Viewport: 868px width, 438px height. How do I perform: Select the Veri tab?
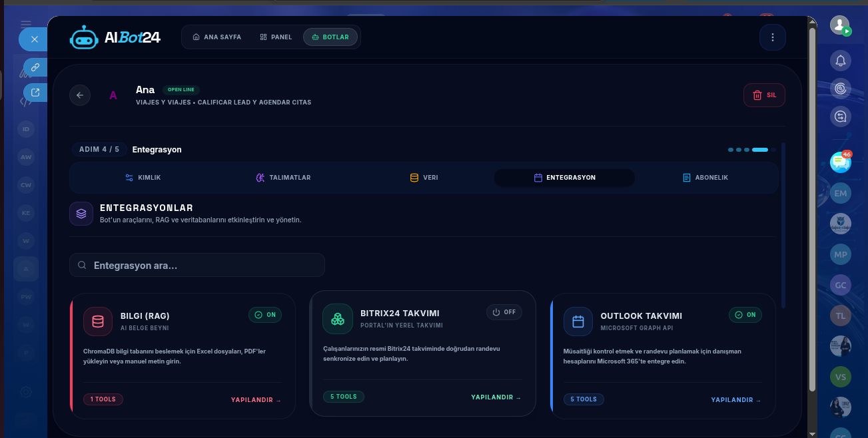tap(424, 178)
